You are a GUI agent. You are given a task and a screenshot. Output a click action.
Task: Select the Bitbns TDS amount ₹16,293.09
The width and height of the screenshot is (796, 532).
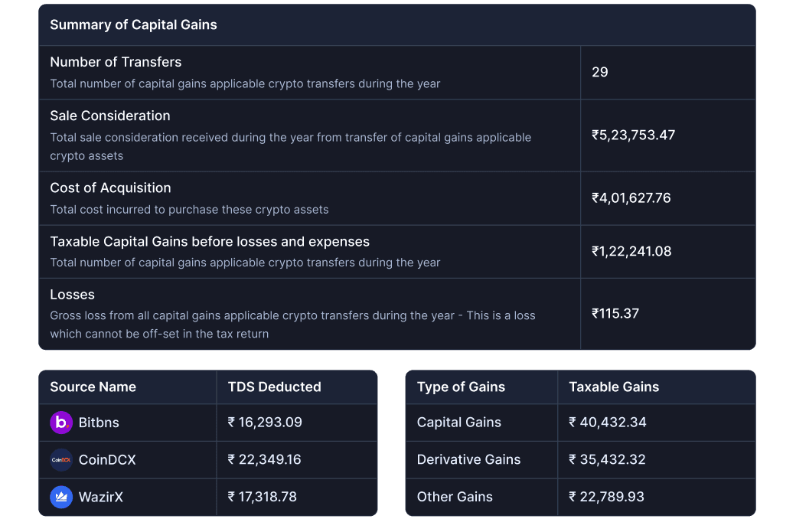click(265, 423)
